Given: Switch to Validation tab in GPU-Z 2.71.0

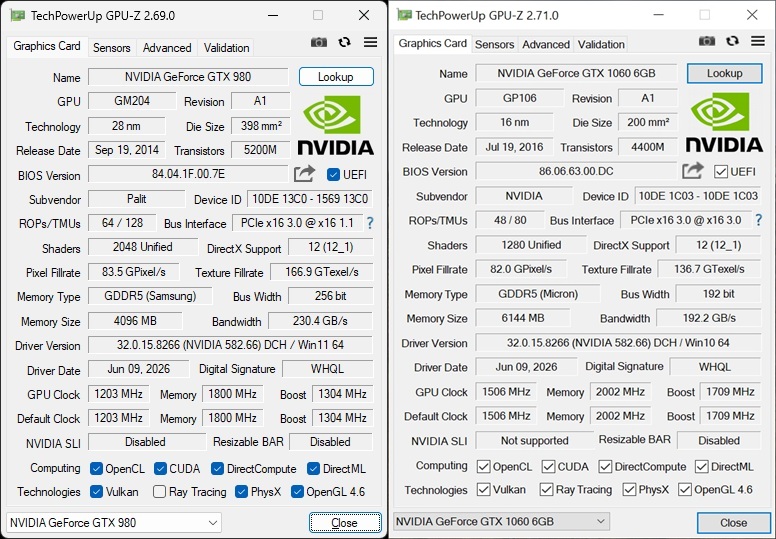Looking at the screenshot, I should pos(601,45).
